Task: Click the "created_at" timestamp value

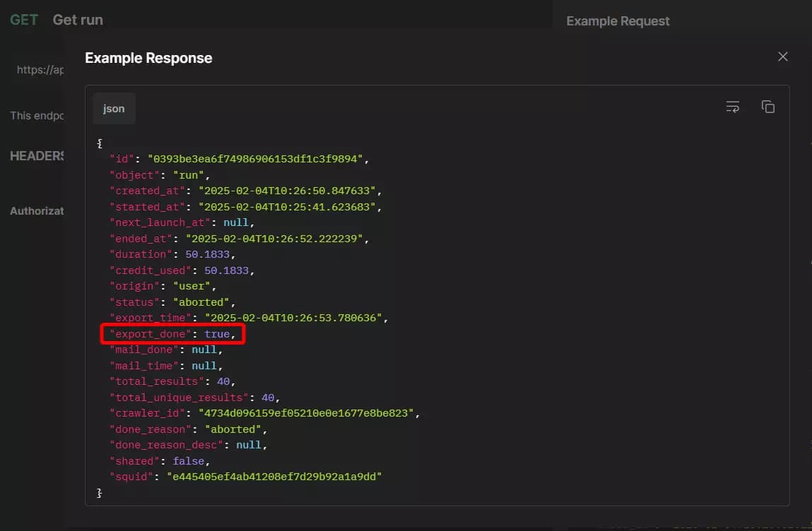Action: (x=287, y=191)
